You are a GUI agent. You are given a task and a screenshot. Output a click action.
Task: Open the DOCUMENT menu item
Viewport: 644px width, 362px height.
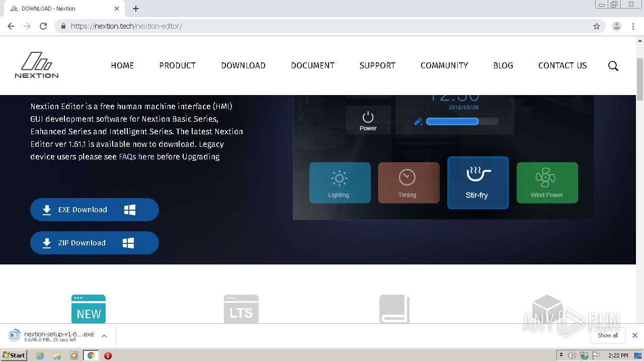tap(313, 66)
